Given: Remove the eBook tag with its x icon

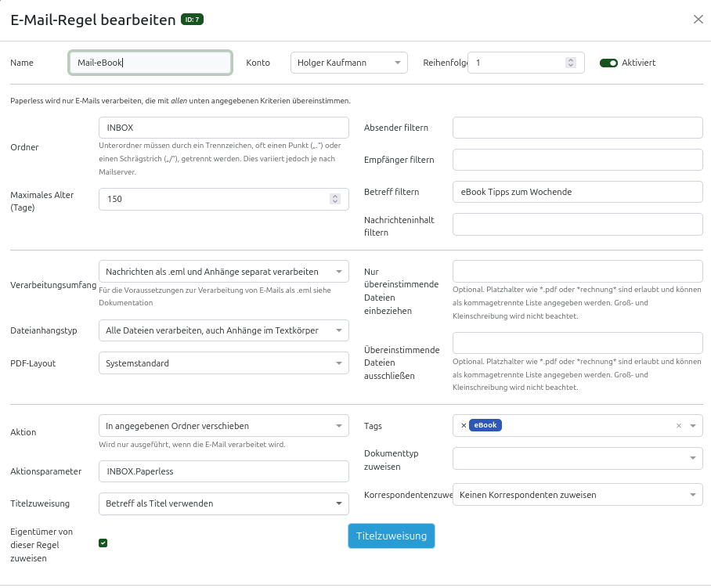Looking at the screenshot, I should (x=464, y=426).
